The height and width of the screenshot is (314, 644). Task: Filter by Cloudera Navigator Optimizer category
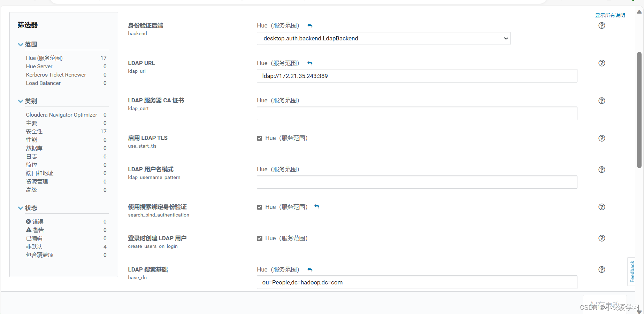(61, 115)
